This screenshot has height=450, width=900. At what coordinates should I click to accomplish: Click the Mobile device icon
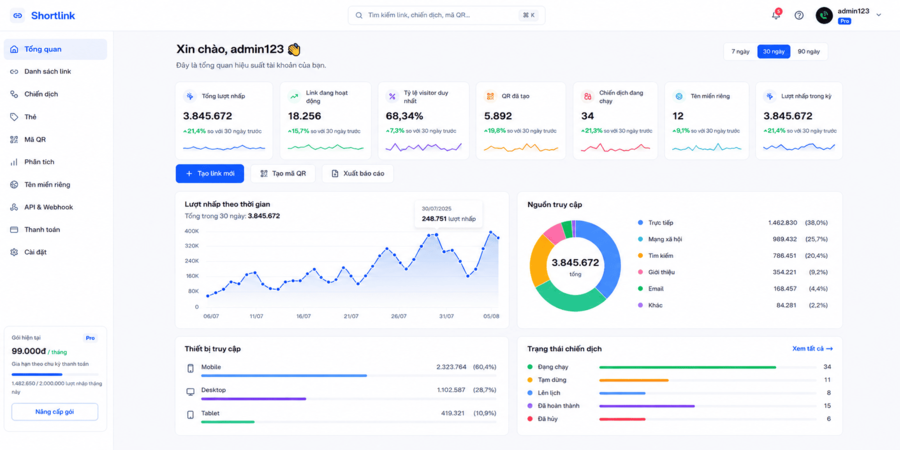(x=191, y=368)
